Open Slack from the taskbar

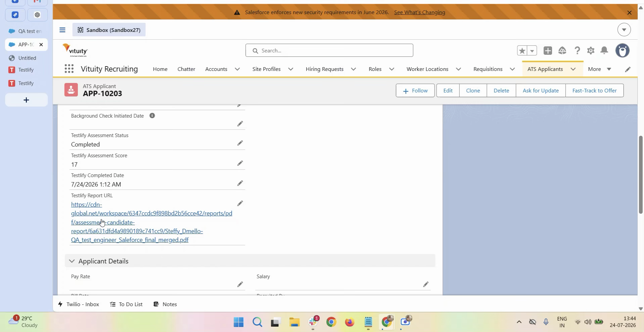pos(313,322)
